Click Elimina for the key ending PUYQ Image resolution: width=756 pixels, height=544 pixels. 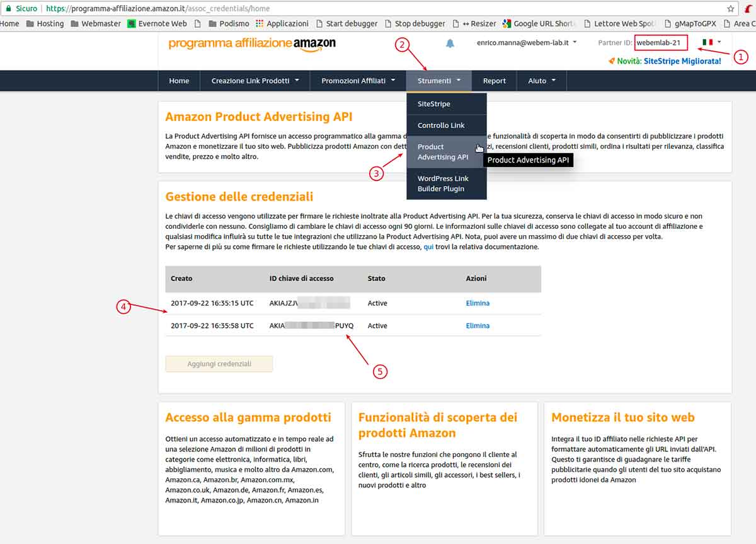click(478, 326)
